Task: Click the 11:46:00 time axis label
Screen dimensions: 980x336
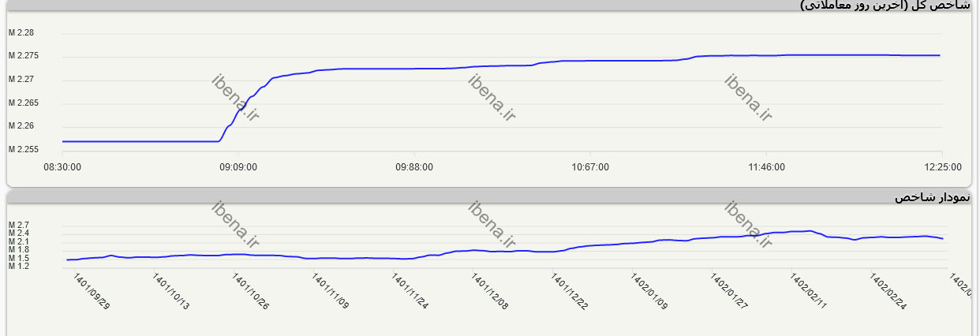Action: click(x=766, y=166)
